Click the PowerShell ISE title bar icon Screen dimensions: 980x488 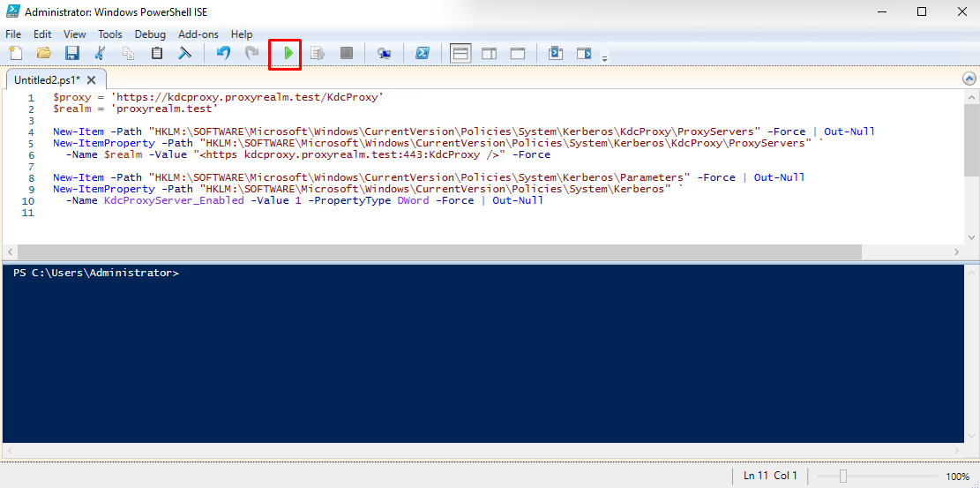[x=12, y=11]
